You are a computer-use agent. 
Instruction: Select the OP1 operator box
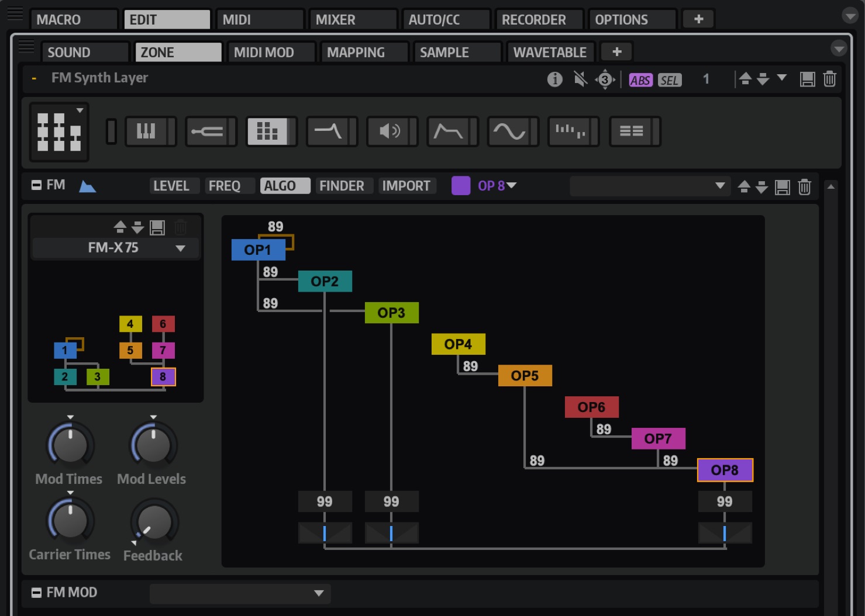click(x=258, y=250)
